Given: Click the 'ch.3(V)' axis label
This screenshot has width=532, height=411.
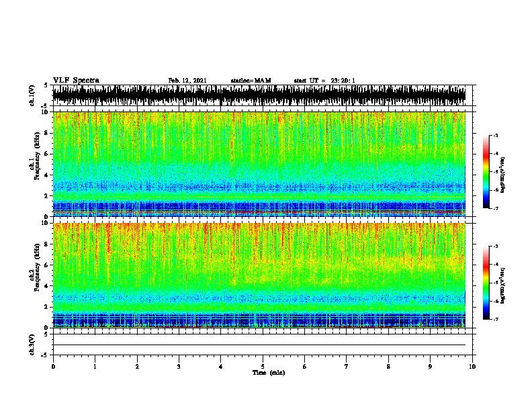Looking at the screenshot, I should [x=32, y=345].
